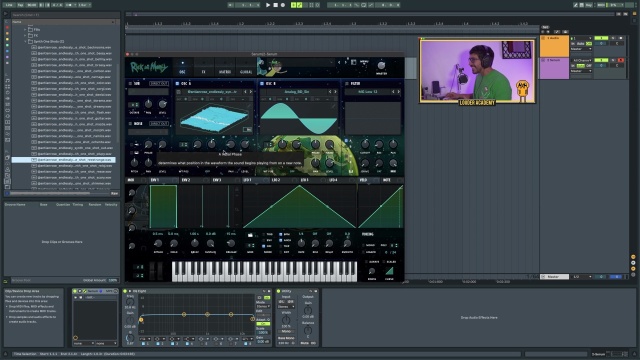Toggle Serum FILTER enable switch
This screenshot has width=640, height=360.
point(347,83)
